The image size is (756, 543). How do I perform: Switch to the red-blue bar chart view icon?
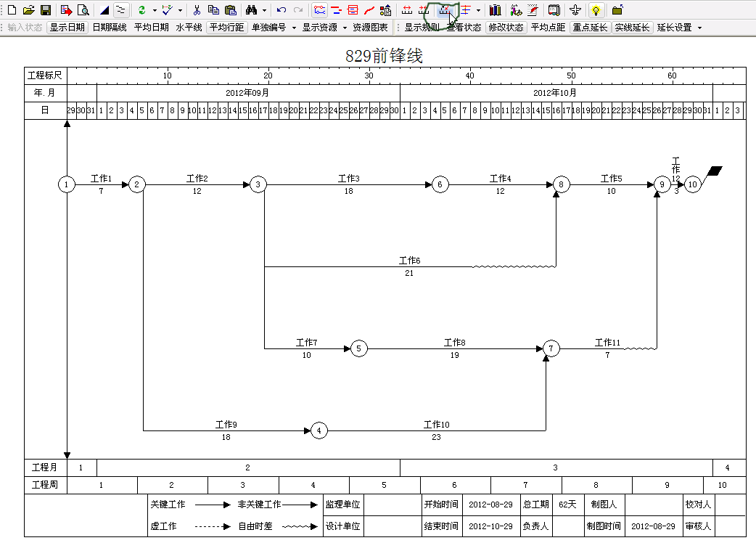[336, 9]
